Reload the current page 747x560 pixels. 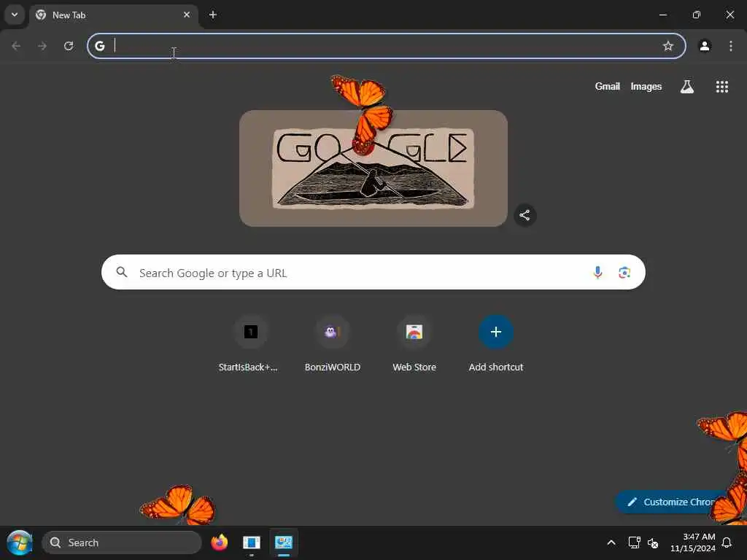pos(69,46)
